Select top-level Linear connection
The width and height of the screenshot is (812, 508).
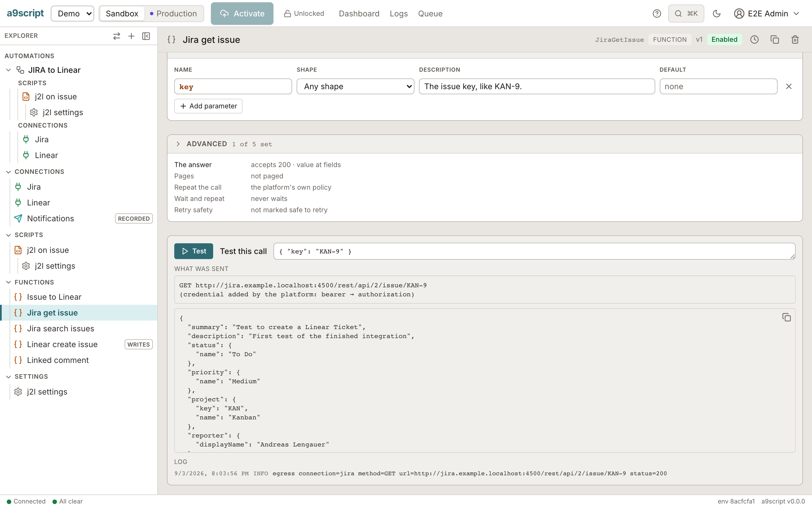coord(38,203)
